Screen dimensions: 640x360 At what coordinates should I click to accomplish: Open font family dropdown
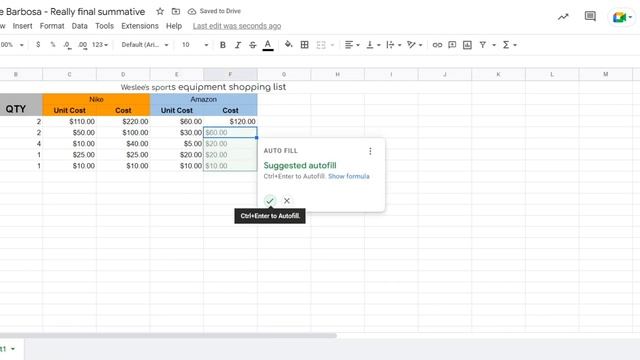(144, 45)
